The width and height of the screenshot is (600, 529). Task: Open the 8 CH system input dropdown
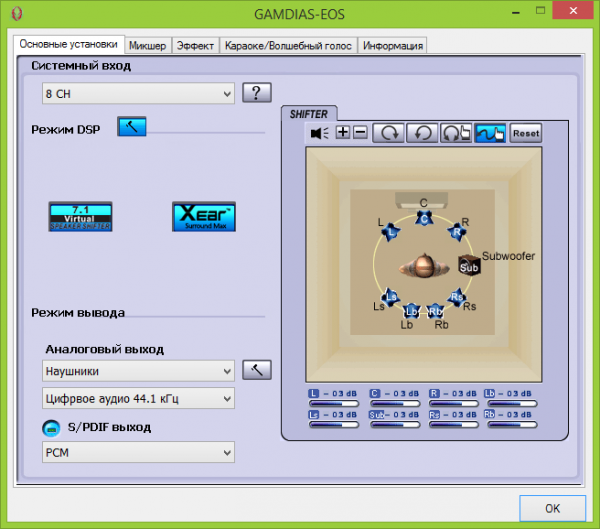(138, 93)
